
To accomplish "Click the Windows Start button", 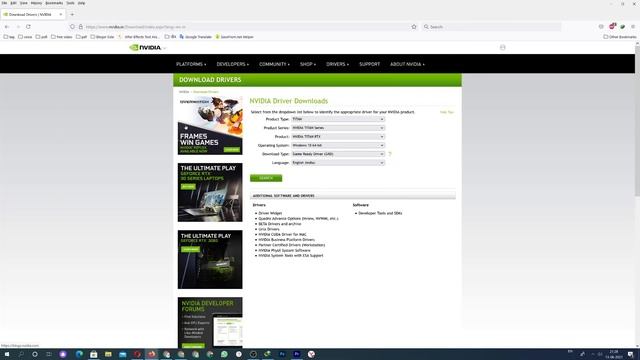I will [7, 354].
